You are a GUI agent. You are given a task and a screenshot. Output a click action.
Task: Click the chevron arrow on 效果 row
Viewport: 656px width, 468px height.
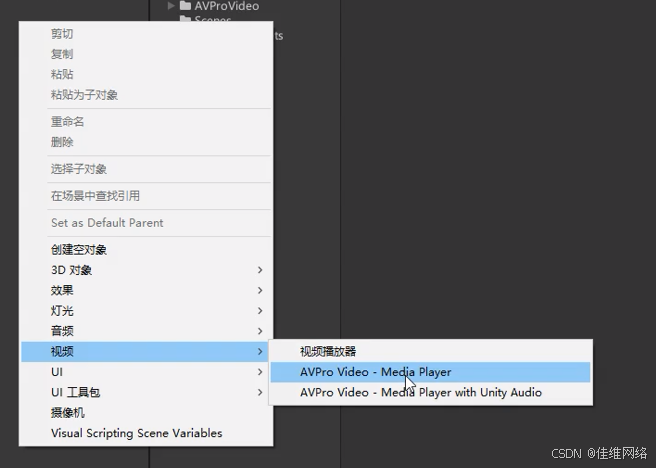pos(260,290)
